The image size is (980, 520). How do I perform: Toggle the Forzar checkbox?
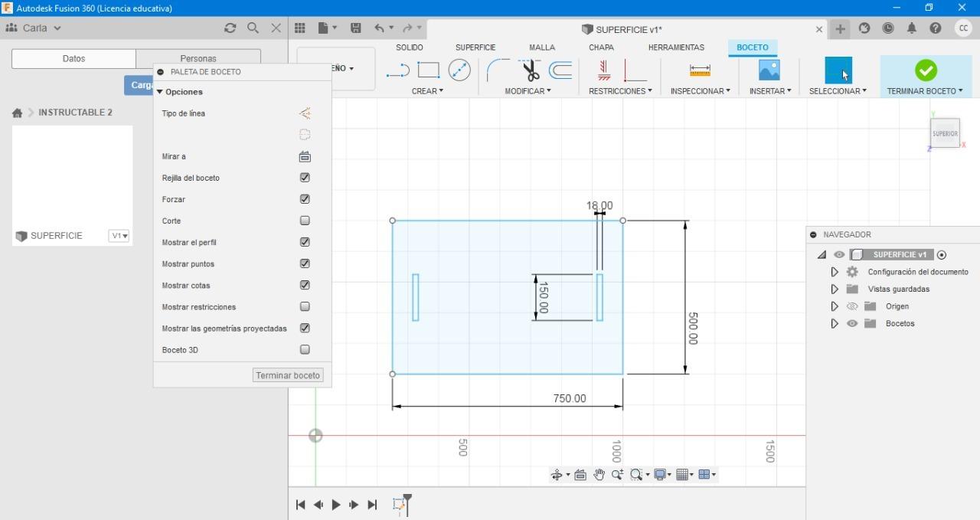(x=305, y=199)
